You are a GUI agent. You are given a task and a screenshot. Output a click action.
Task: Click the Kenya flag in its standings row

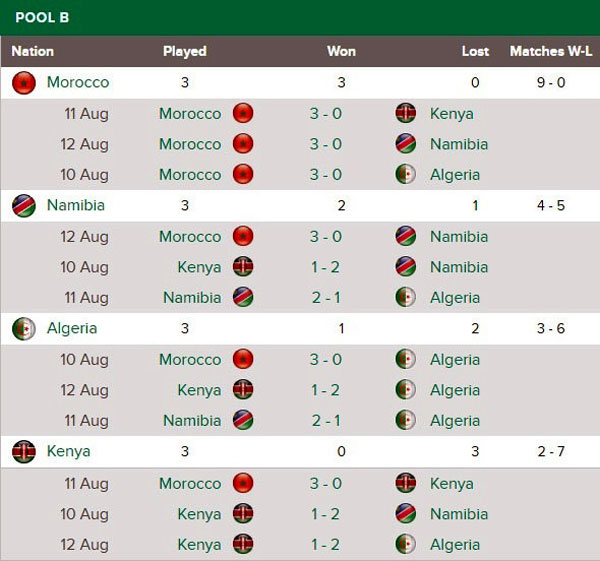[x=23, y=452]
